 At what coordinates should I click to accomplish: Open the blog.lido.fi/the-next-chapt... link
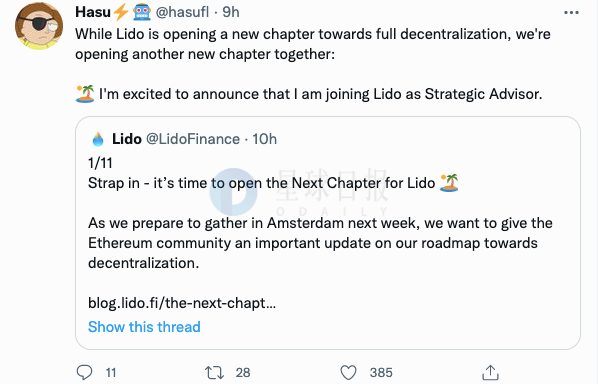[x=182, y=303]
